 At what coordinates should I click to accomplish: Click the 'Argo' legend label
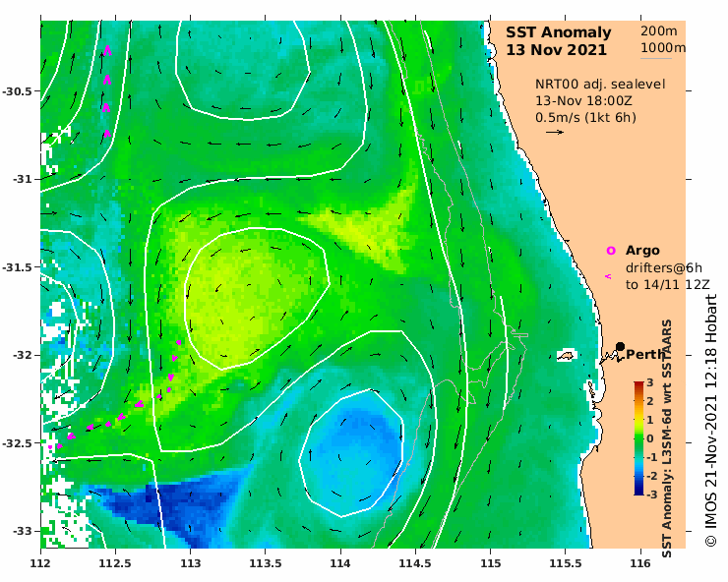tap(642, 251)
